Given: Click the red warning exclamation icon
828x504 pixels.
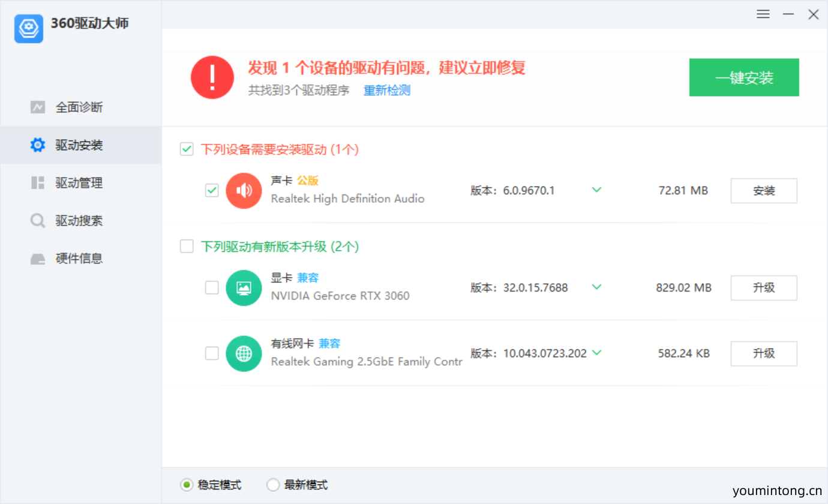Looking at the screenshot, I should [212, 77].
